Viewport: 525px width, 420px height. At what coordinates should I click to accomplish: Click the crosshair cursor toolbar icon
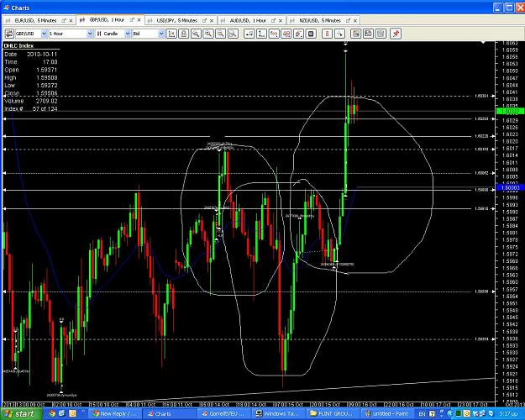pos(339,34)
